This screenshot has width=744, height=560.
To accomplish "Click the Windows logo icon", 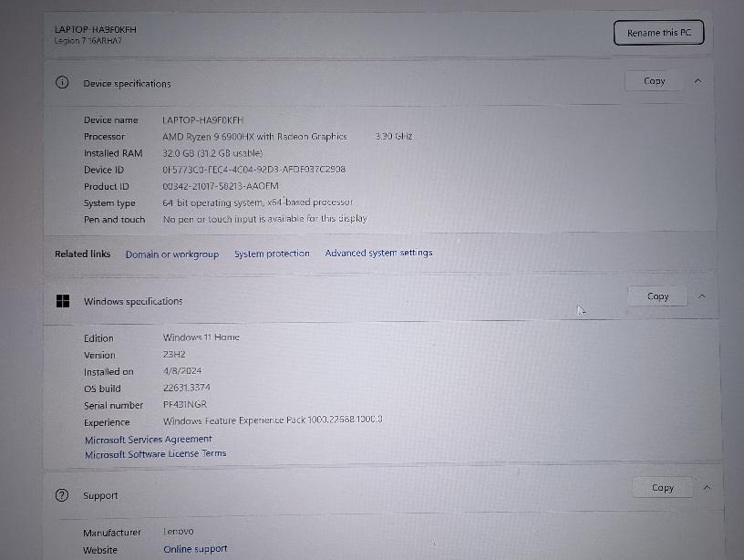I will [x=63, y=301].
